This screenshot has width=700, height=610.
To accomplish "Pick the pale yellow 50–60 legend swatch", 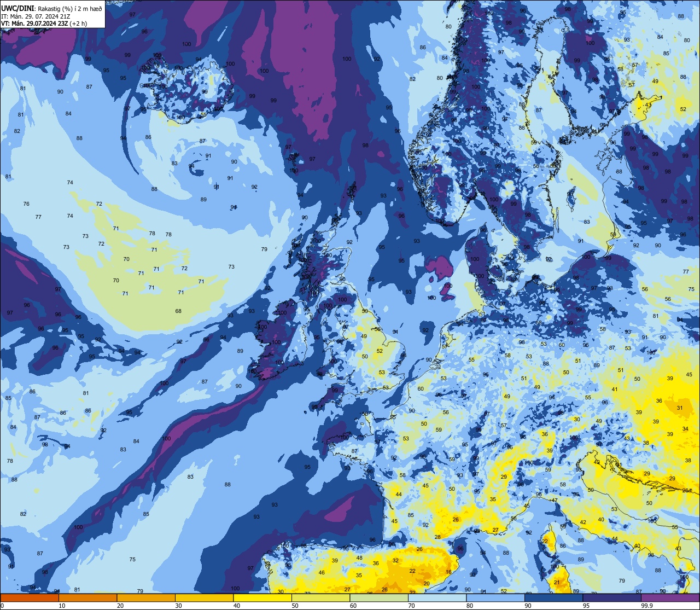I will coord(320,597).
